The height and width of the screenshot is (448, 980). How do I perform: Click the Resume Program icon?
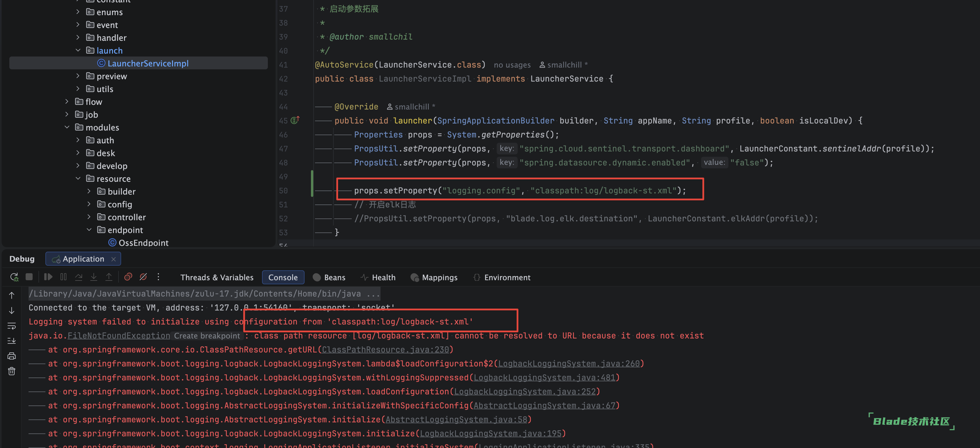tap(48, 277)
